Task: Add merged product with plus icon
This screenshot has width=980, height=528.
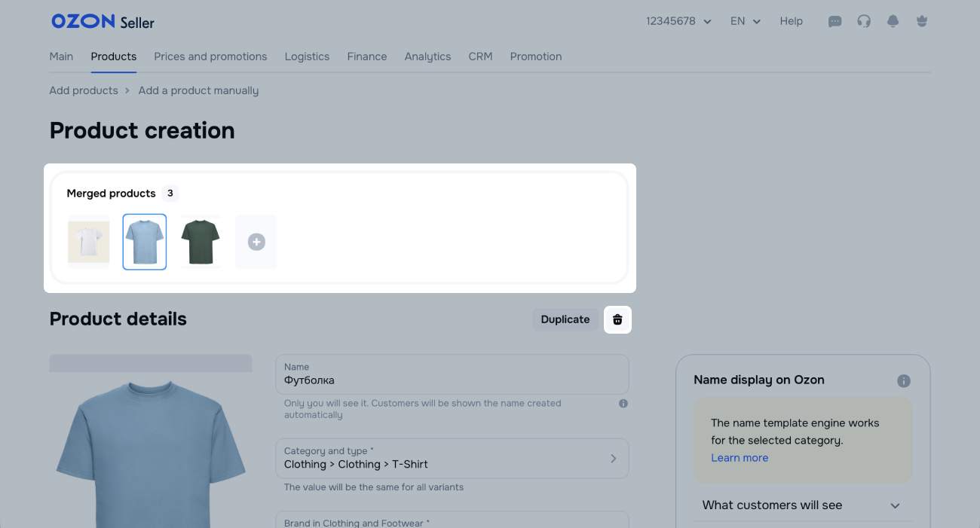Action: 256,242
